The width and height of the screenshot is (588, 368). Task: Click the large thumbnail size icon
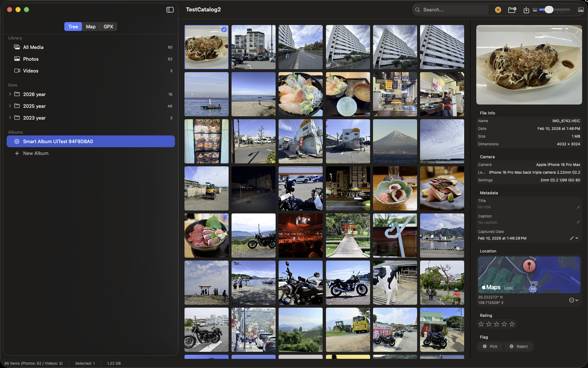(x=581, y=10)
